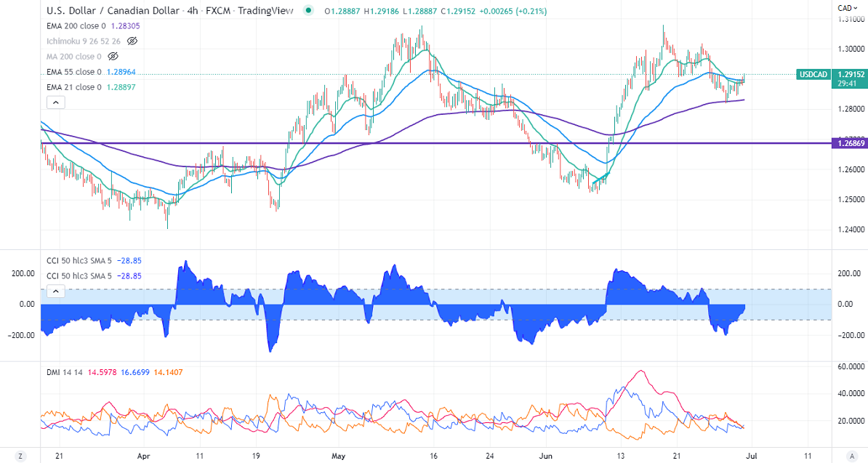Open the CAD currency dropdown
The height and width of the screenshot is (463, 868).
point(848,8)
